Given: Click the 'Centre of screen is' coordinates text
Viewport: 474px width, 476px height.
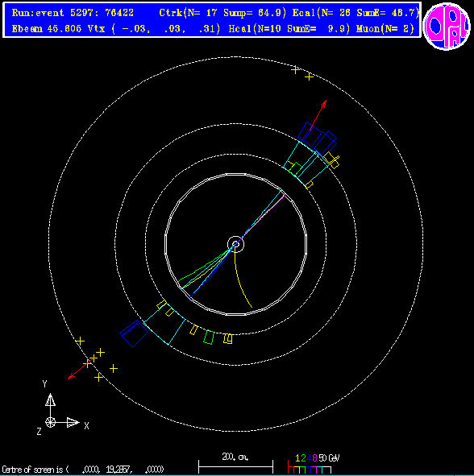Looking at the screenshot, I should click(x=83, y=470).
